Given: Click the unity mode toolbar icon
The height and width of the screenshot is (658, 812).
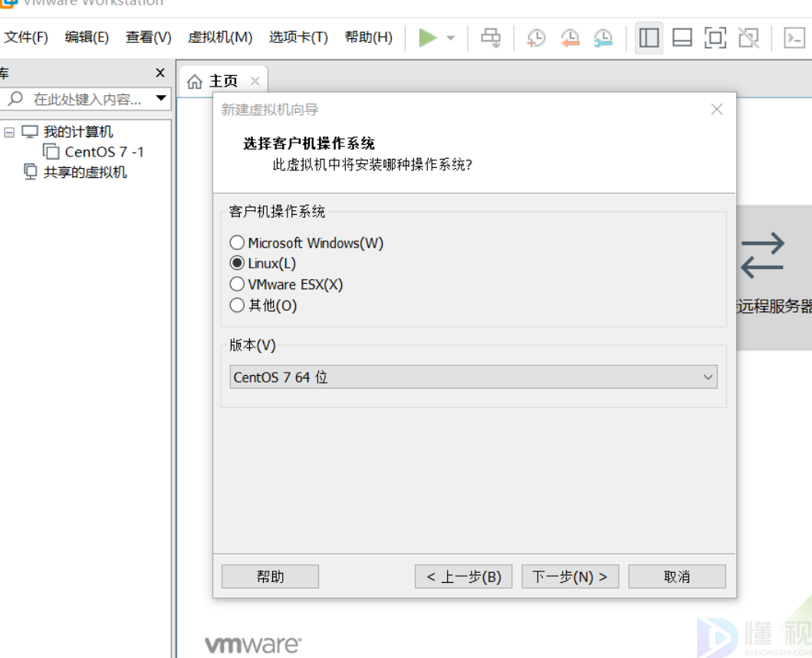Looking at the screenshot, I should click(748, 38).
